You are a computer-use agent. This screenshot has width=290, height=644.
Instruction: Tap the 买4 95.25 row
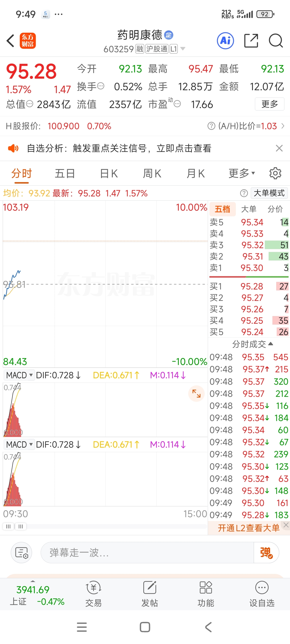click(x=249, y=321)
